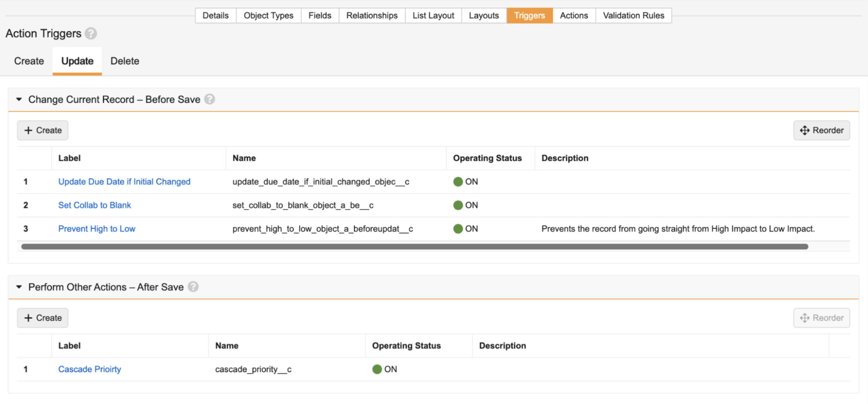
Task: Click green ON status for Prevent High to Low
Action: [458, 229]
